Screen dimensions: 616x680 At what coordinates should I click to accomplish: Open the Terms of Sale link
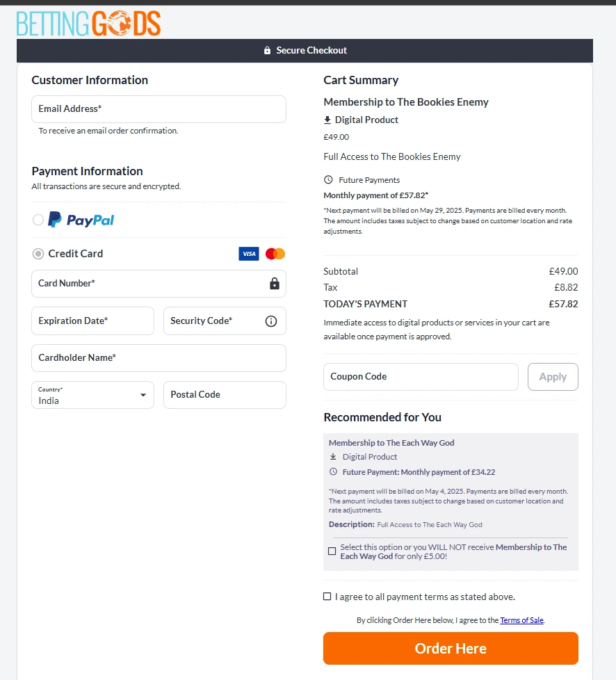tap(522, 620)
